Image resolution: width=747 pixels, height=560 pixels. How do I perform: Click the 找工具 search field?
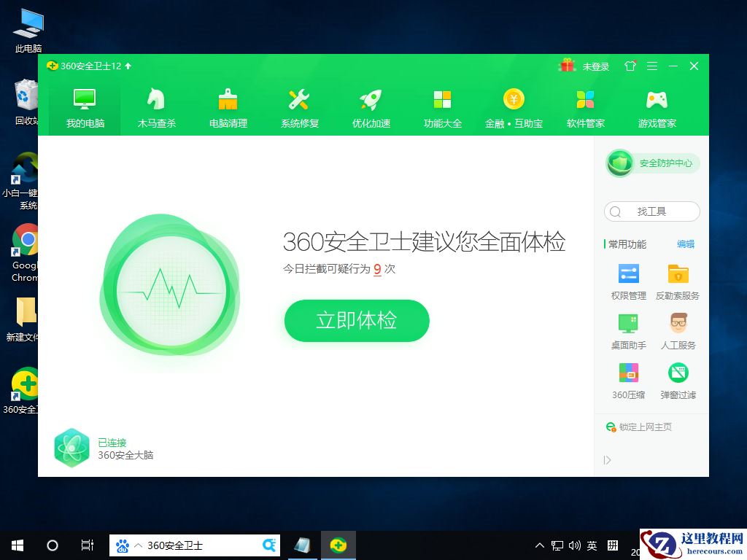[x=651, y=211]
